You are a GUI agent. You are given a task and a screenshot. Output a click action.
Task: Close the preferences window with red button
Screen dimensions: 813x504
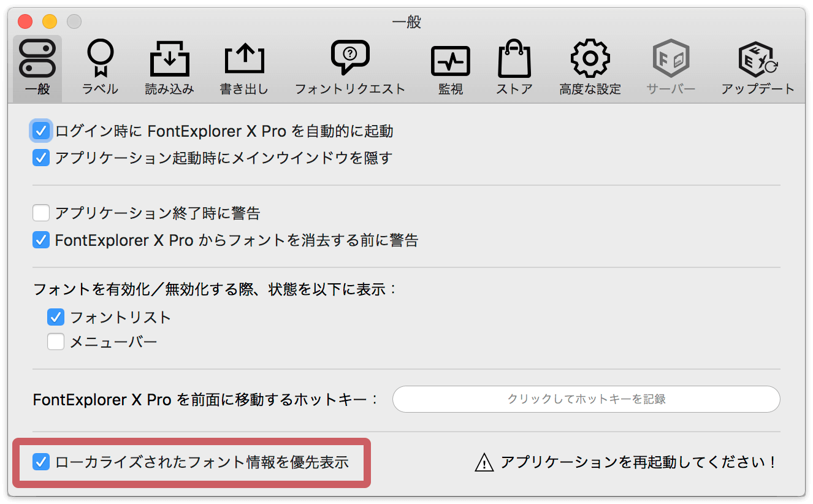(25, 21)
